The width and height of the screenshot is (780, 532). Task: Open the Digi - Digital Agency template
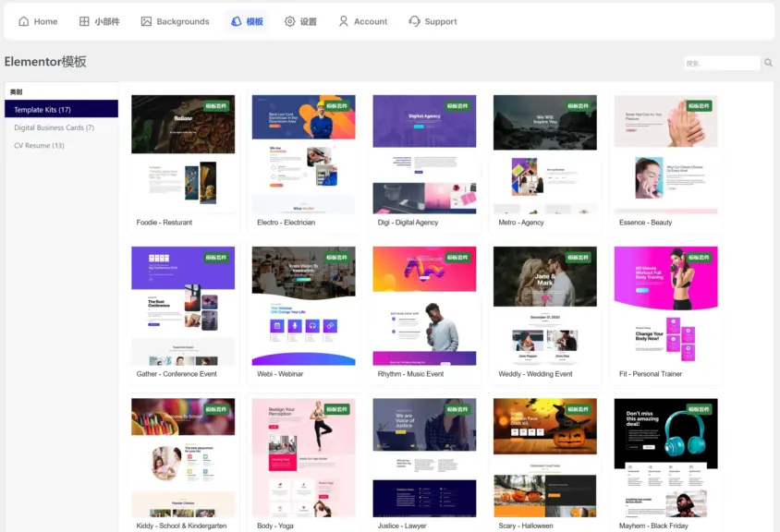423,157
